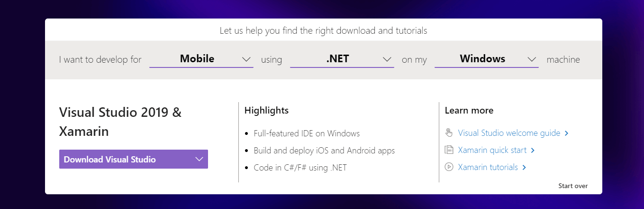
Task: Open the Mobile platform dropdown
Action: [201, 59]
